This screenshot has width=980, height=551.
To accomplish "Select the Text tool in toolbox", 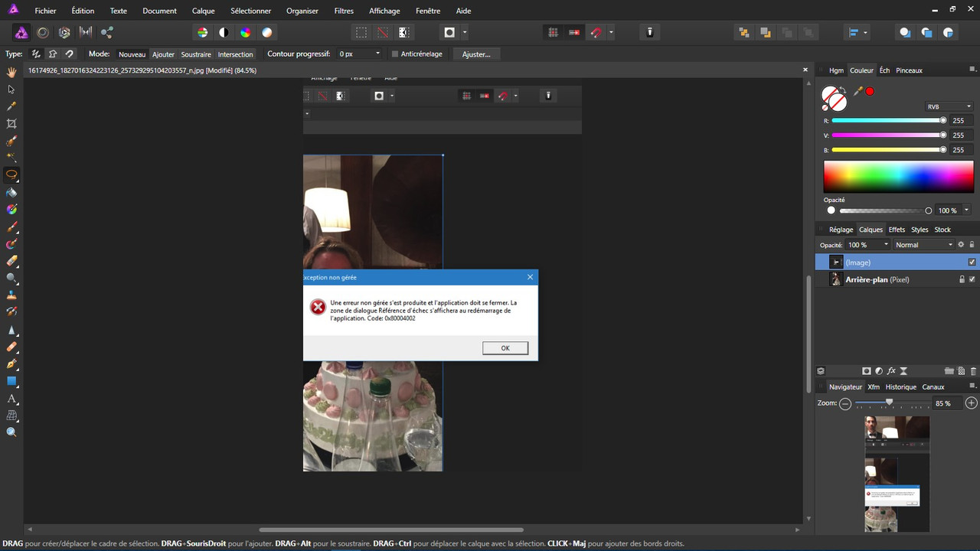I will click(11, 399).
